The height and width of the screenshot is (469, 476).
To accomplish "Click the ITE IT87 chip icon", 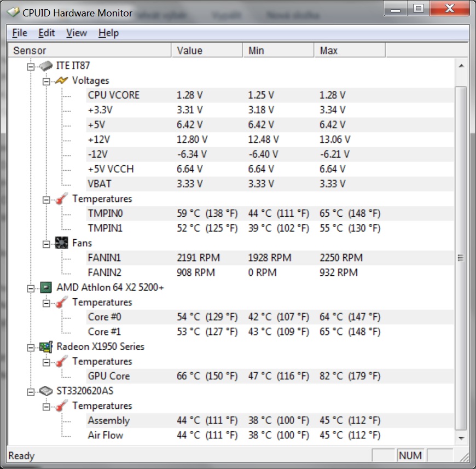I will [x=46, y=66].
